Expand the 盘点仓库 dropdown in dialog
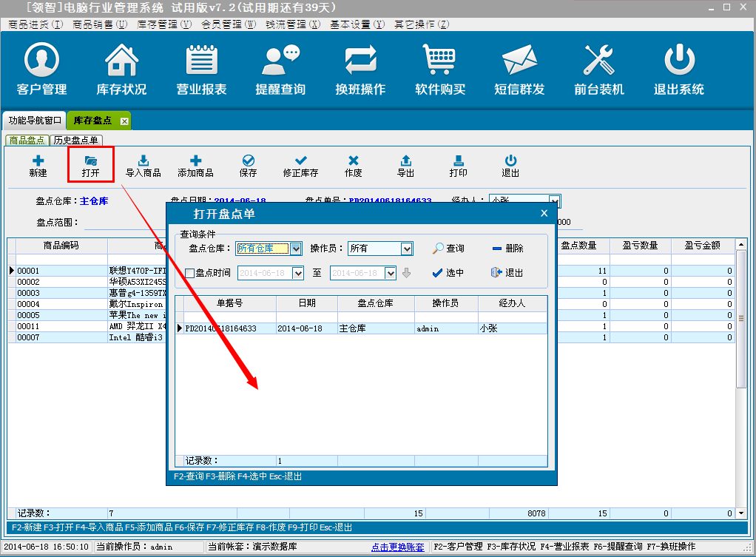Screen dimensions: 756x557 296,249
